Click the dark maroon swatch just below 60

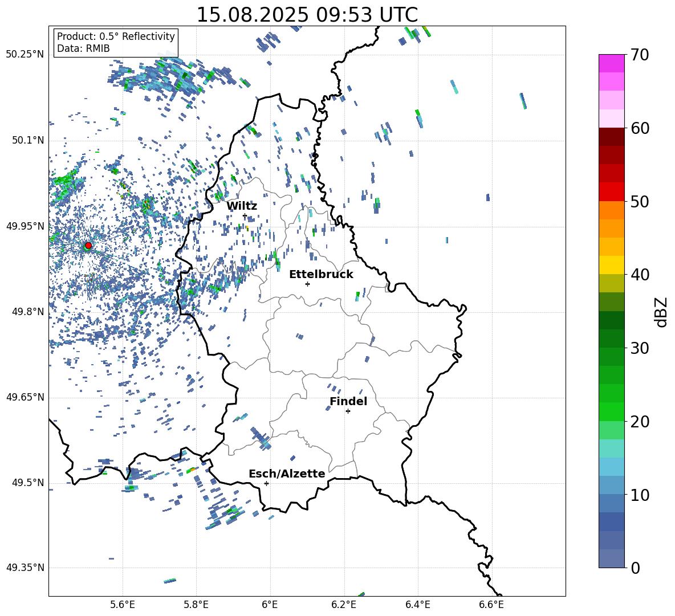(611, 137)
